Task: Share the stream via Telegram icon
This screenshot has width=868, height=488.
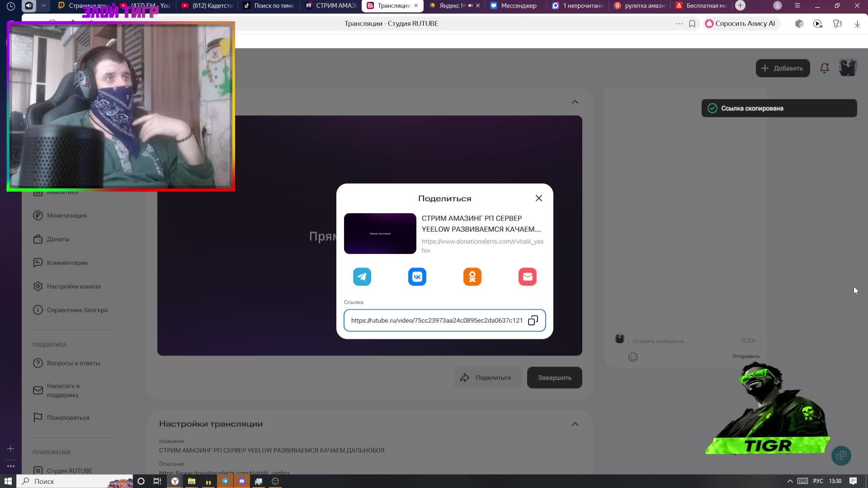Action: click(x=362, y=277)
